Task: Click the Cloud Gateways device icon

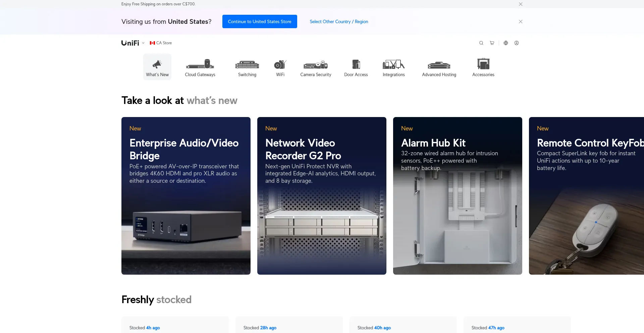Action: pos(200,64)
